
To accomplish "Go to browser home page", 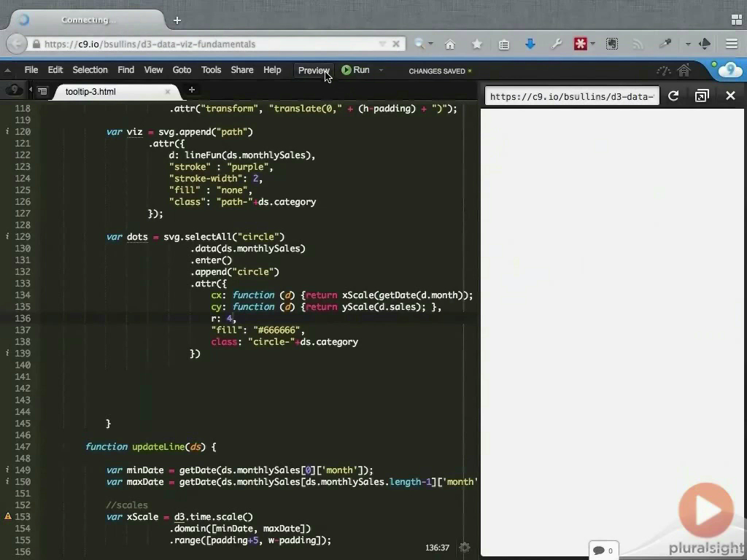I will pyautogui.click(x=449, y=44).
